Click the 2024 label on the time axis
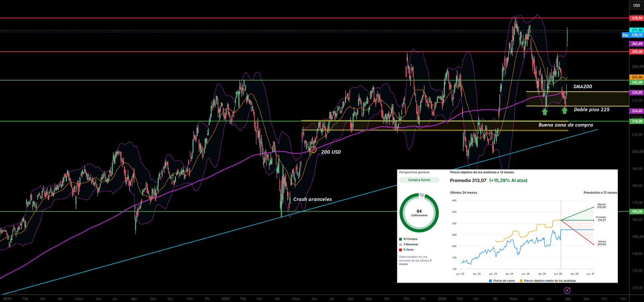The image size is (644, 302). (x=7, y=299)
